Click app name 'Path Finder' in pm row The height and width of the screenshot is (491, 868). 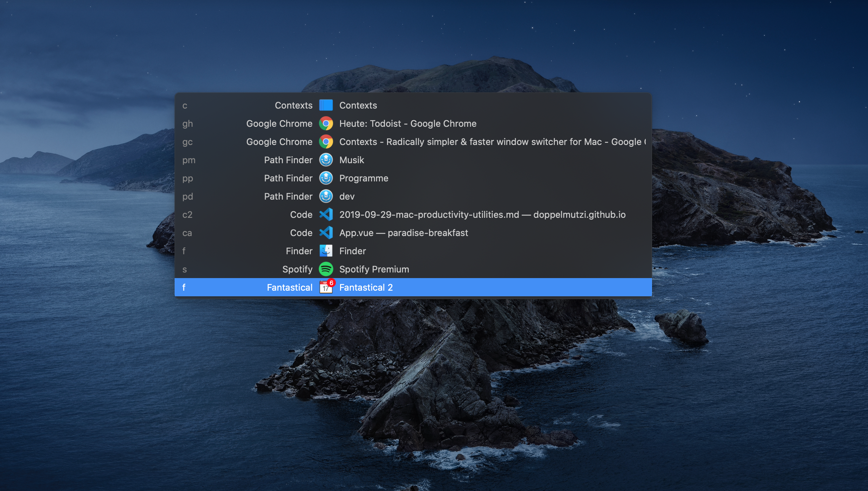pyautogui.click(x=288, y=160)
